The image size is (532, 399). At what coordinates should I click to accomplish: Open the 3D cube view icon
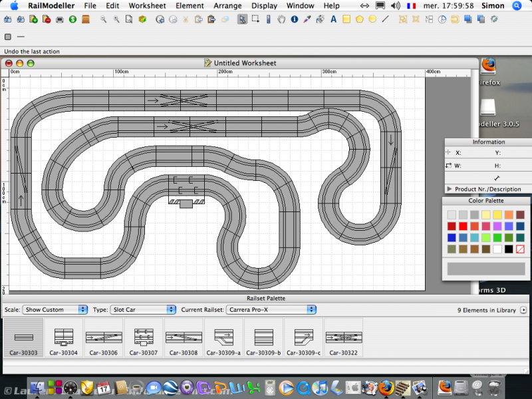142,19
